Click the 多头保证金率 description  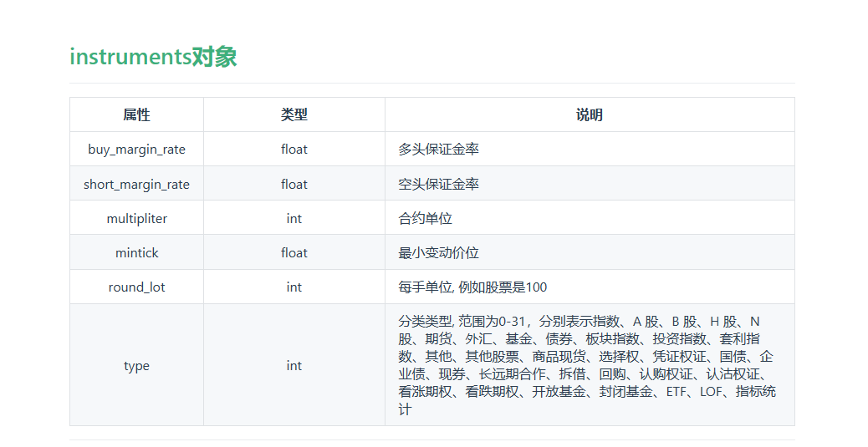pos(438,149)
